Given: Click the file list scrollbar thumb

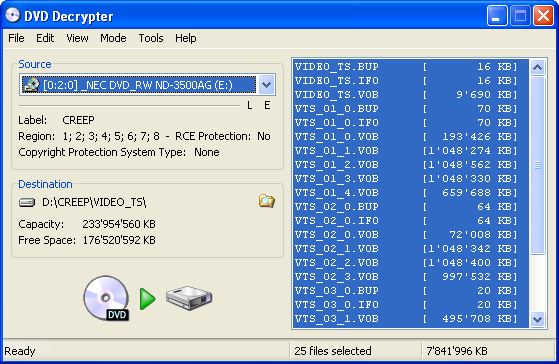Looking at the screenshot, I should (x=537, y=165).
